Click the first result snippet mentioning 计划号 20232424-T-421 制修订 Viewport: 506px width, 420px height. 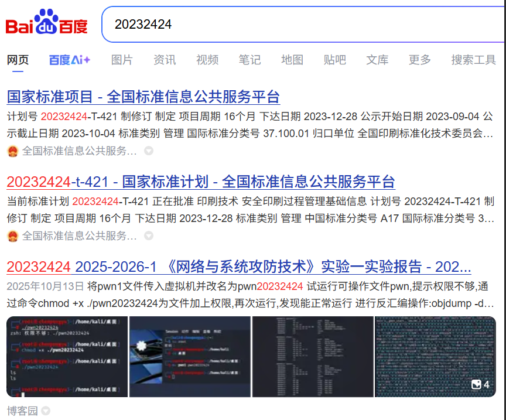(250, 125)
